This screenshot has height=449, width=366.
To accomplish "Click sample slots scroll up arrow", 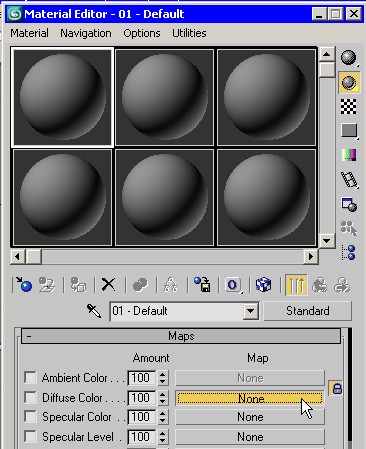I will point(327,54).
